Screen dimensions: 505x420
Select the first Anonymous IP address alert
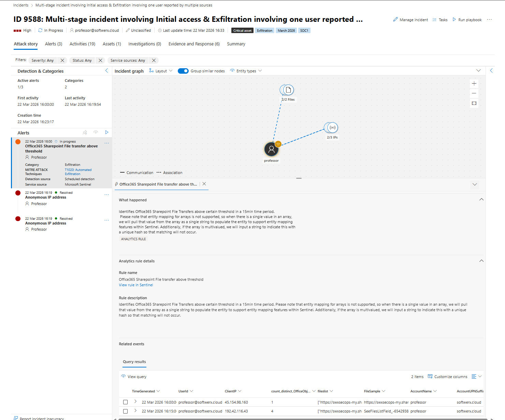tap(61, 199)
